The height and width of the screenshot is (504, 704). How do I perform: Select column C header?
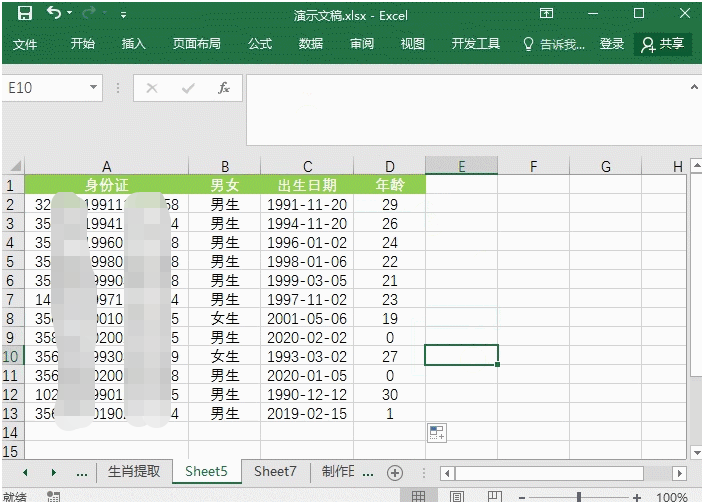coord(307,167)
